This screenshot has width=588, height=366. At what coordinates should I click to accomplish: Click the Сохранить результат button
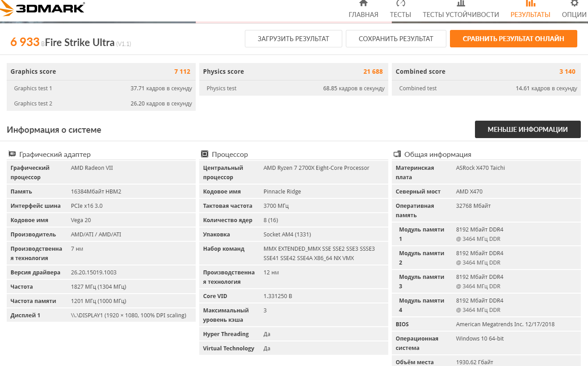tap(396, 38)
